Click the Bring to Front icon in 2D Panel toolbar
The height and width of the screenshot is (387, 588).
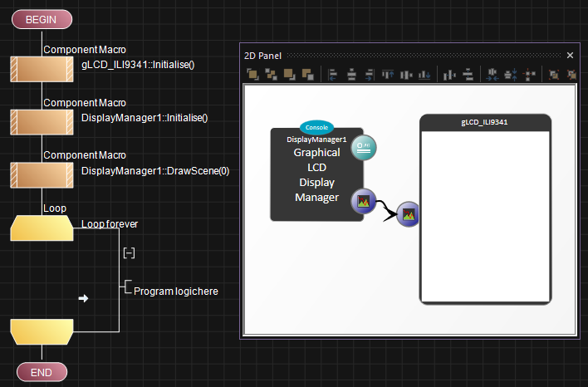point(253,75)
